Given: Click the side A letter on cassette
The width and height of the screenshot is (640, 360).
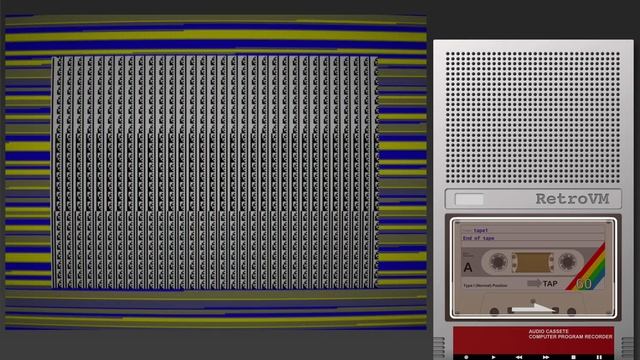Looking at the screenshot, I should [x=468, y=267].
